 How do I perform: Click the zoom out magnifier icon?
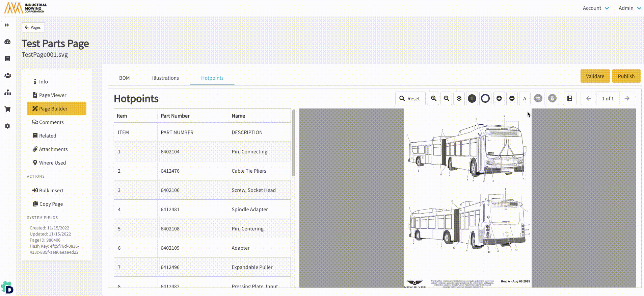pos(446,98)
